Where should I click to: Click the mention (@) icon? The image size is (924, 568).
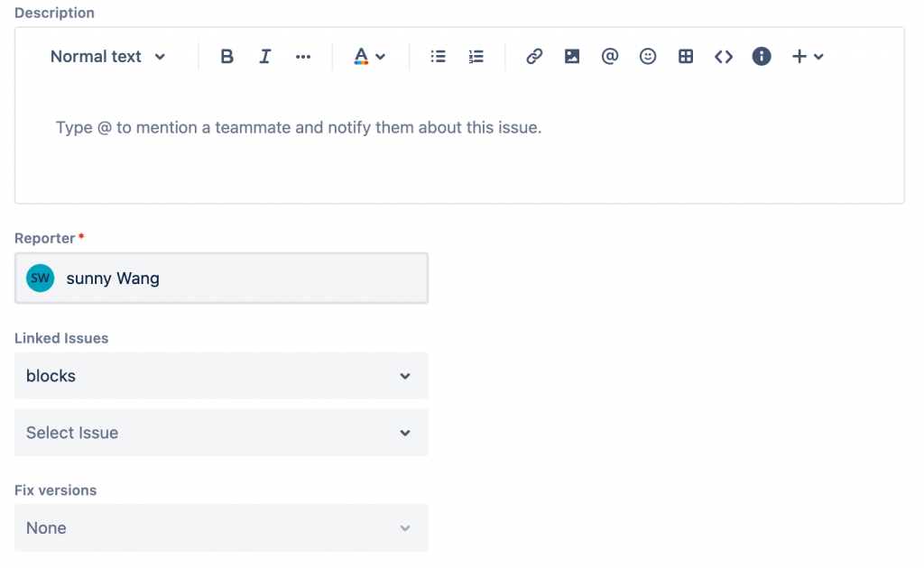pos(610,57)
